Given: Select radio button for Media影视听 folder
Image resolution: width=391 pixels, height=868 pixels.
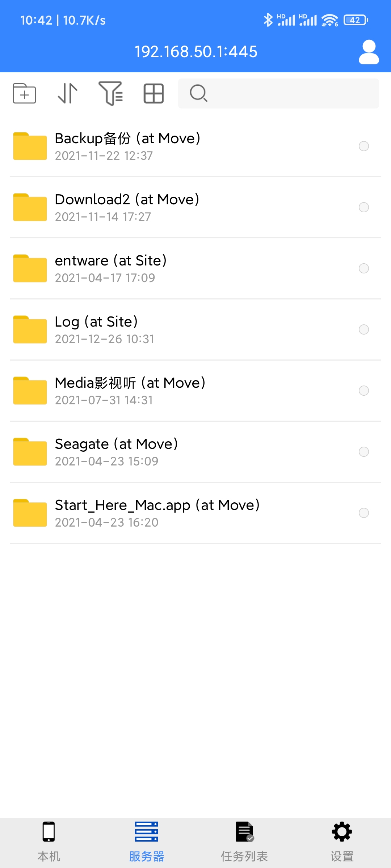Looking at the screenshot, I should [363, 391].
